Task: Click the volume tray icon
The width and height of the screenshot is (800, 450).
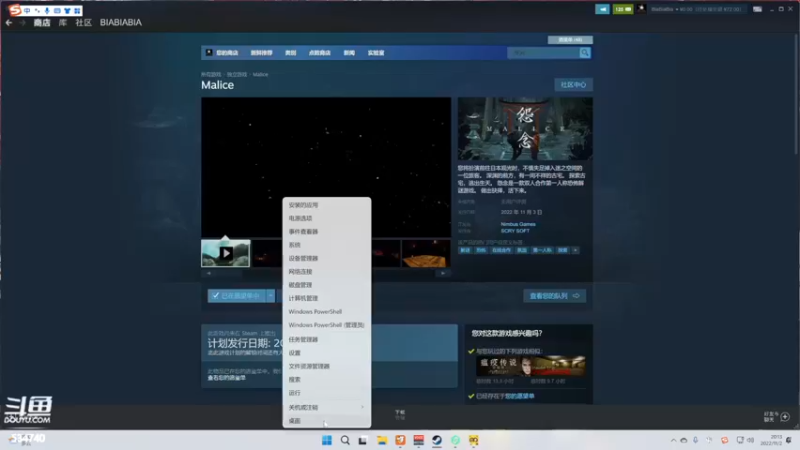Action: click(751, 440)
